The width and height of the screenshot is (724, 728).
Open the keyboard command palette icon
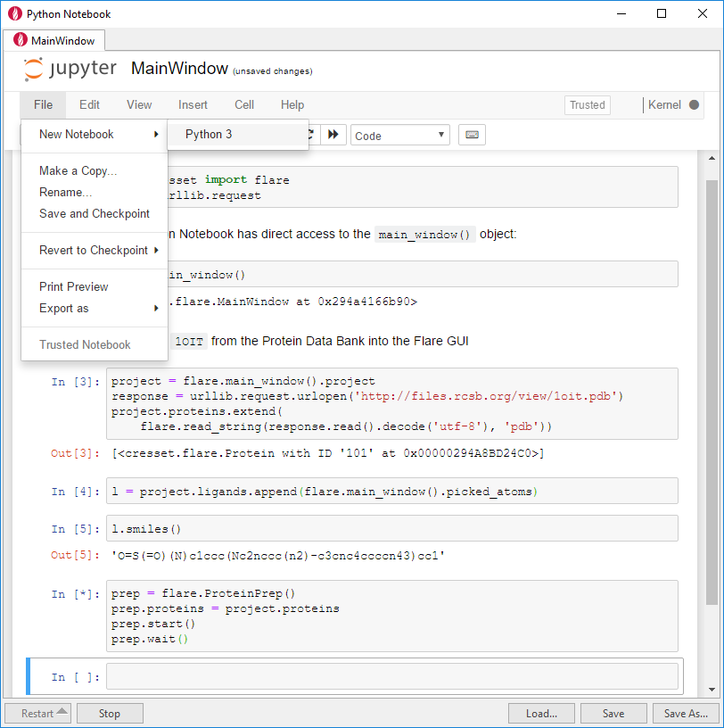[472, 135]
